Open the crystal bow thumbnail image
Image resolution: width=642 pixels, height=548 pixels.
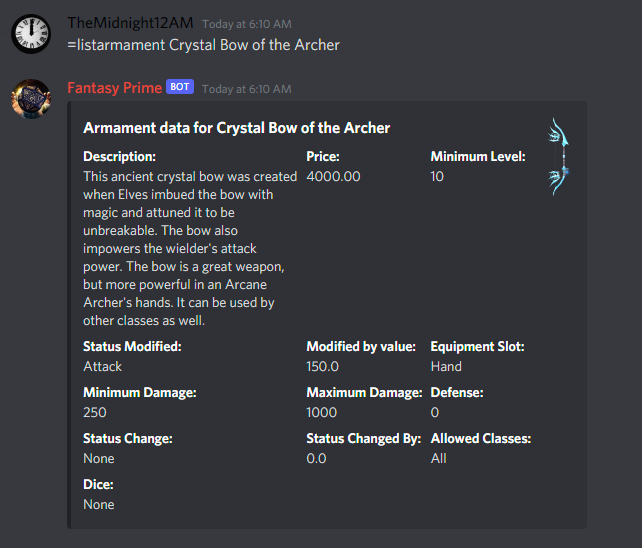558,156
